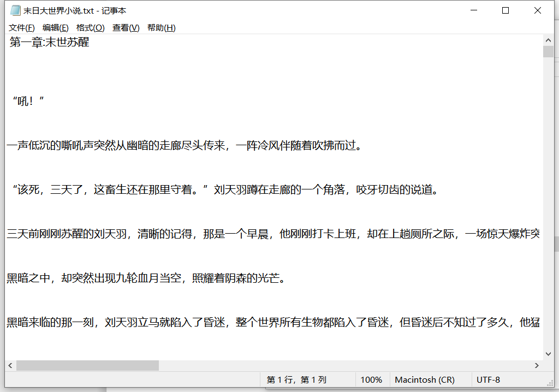Open the 查看(V) menu
559x392 pixels.
coord(126,28)
